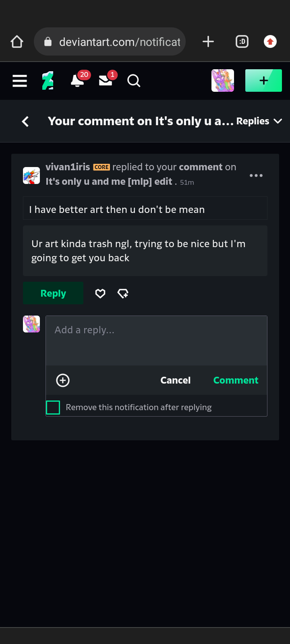
Task: Open a new browser tab with plus
Action: [x=208, y=41]
